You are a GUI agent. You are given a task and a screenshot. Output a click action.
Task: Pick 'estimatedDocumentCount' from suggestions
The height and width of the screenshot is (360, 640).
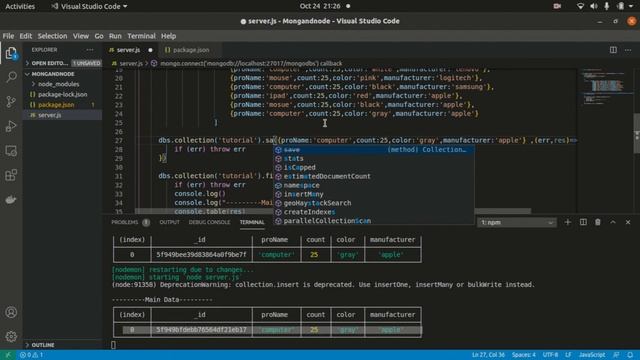(x=373, y=177)
